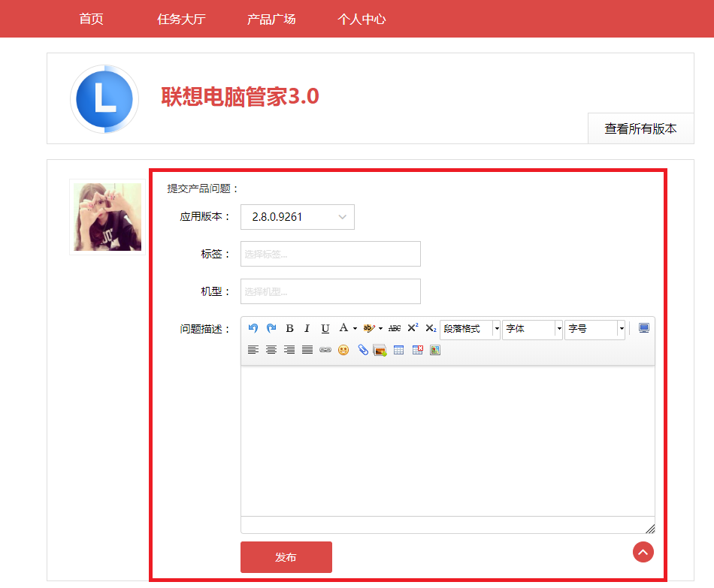Open the 任务大厅 menu item
The height and width of the screenshot is (588, 714).
(181, 19)
